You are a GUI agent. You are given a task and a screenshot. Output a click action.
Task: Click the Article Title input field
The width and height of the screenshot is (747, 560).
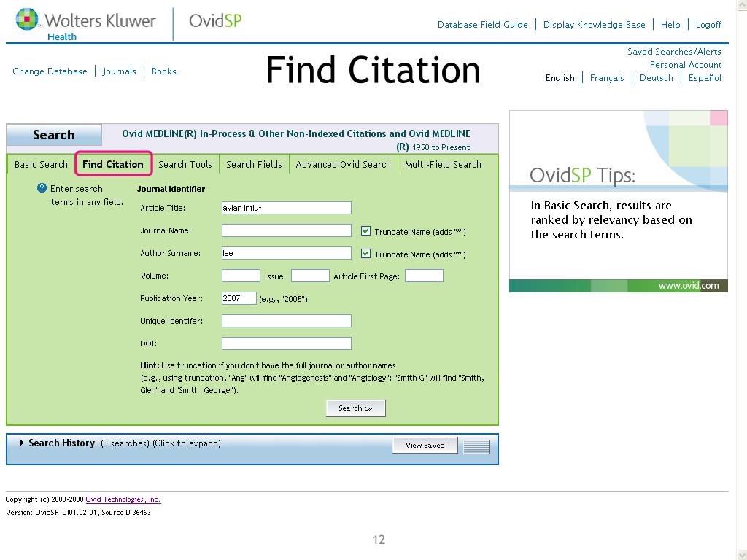coord(286,208)
